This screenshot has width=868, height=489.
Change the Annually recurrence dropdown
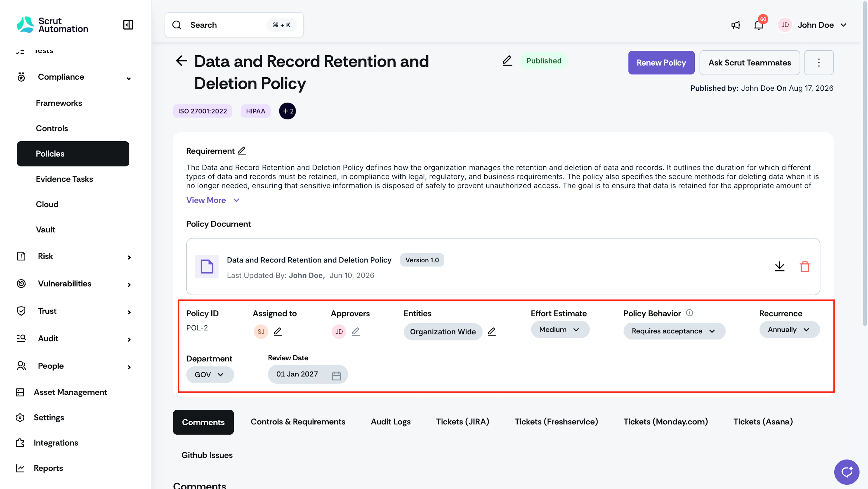click(789, 330)
